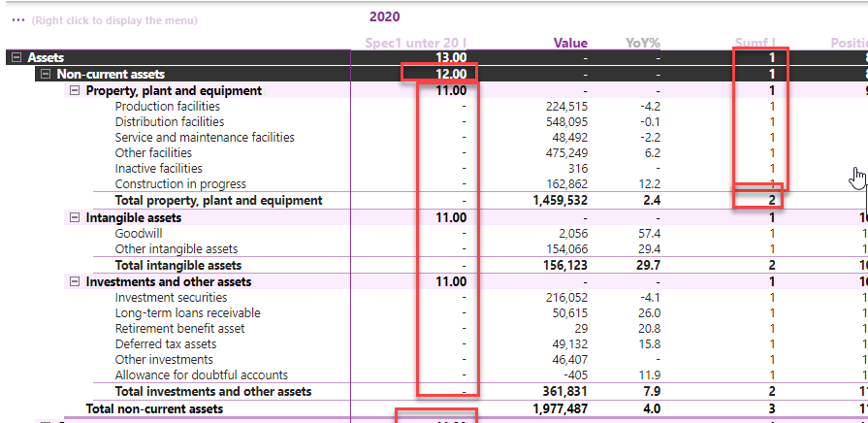Click the value 50,615
This screenshot has width=868, height=423.
(569, 313)
